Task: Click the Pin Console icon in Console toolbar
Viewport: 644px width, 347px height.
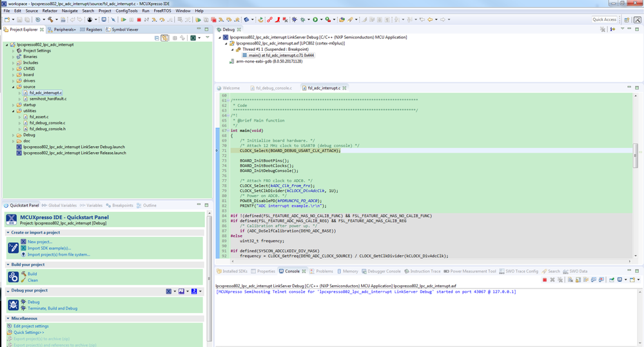Action: point(612,280)
